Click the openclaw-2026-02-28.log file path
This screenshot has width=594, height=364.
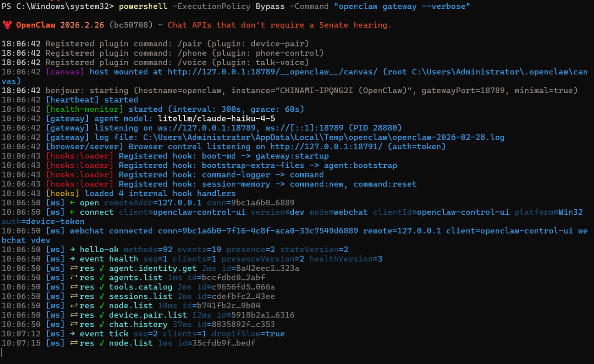pos(323,137)
